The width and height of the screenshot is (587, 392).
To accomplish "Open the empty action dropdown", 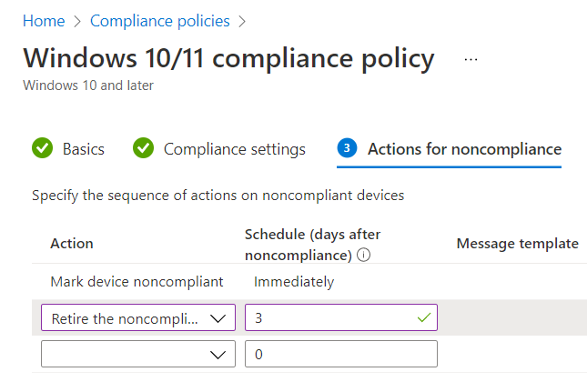I will pos(138,354).
